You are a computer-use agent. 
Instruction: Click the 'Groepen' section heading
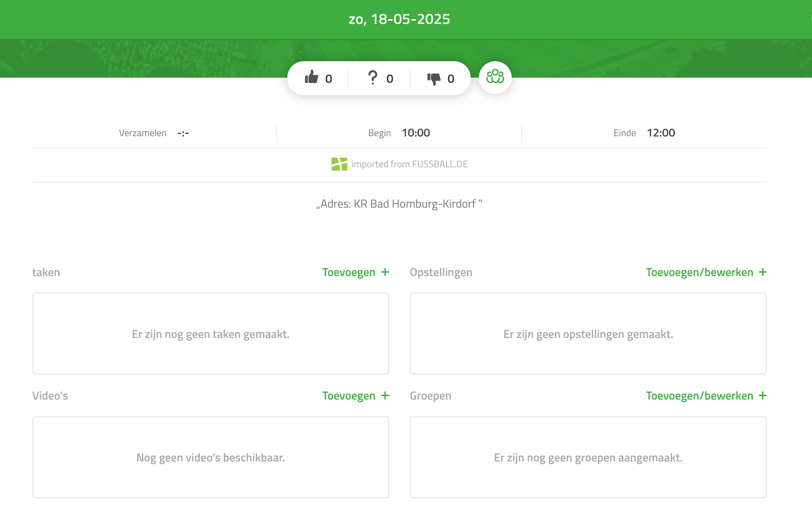click(430, 396)
